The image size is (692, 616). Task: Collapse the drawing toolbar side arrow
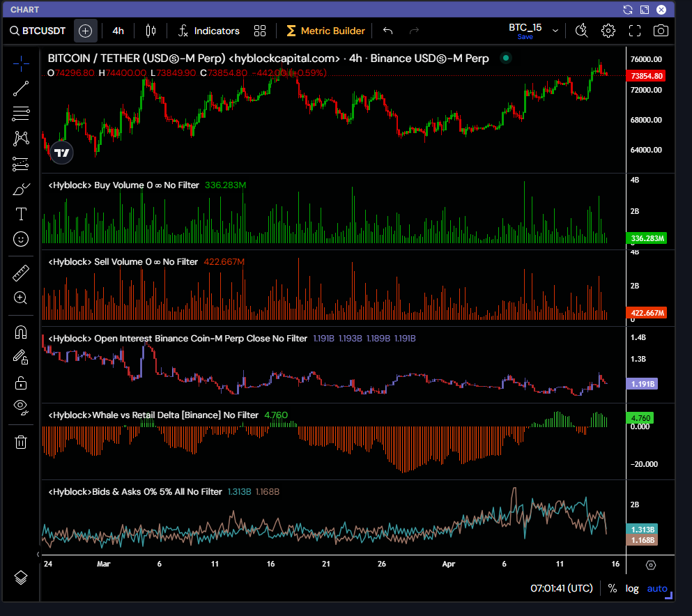pyautogui.click(x=38, y=554)
